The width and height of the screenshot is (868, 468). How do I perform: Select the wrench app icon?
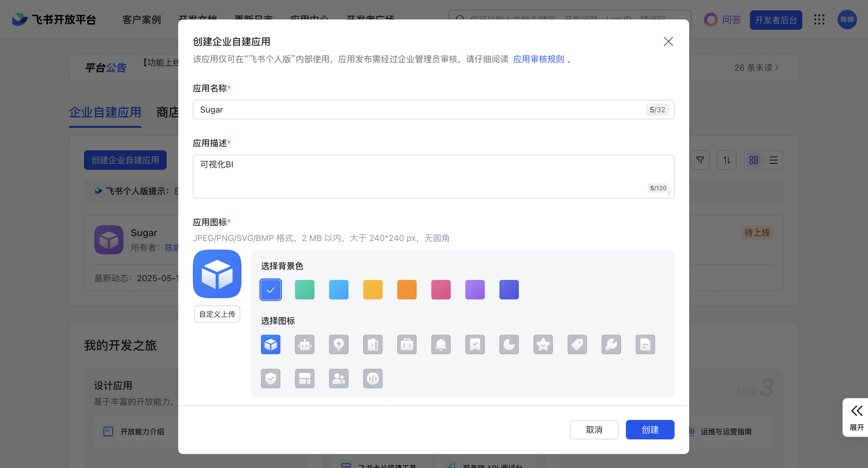(x=611, y=344)
